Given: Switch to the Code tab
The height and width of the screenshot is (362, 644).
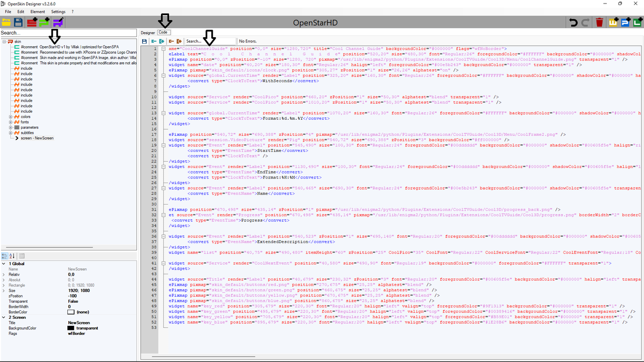Looking at the screenshot, I should coord(163,32).
